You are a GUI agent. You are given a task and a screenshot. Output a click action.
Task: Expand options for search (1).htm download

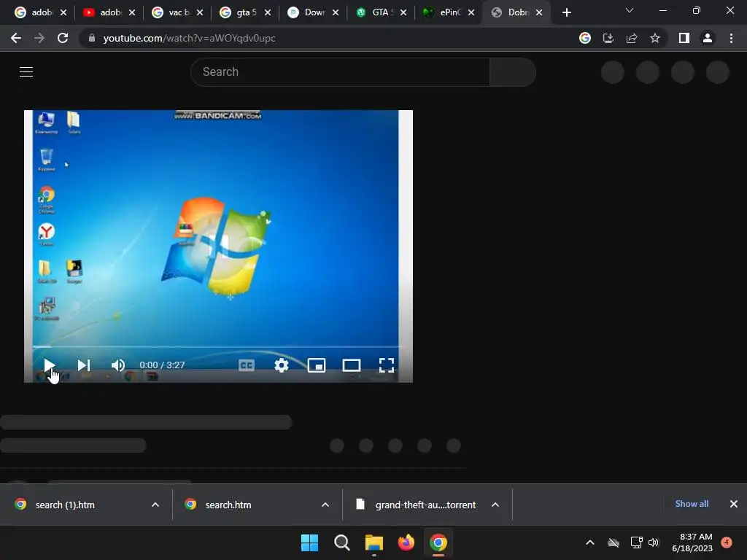pyautogui.click(x=155, y=505)
